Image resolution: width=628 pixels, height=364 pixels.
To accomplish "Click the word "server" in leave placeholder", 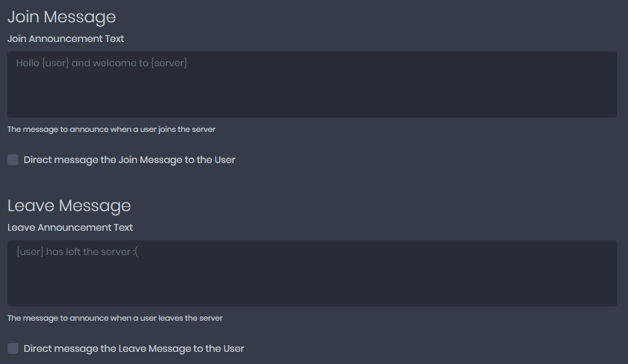I will [x=115, y=252].
